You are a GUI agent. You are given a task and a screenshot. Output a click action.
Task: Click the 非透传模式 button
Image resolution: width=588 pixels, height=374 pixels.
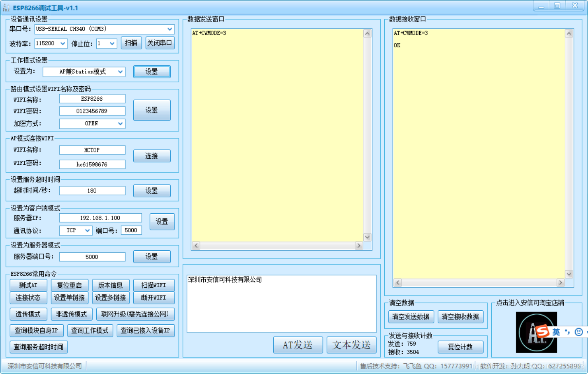[x=72, y=314]
